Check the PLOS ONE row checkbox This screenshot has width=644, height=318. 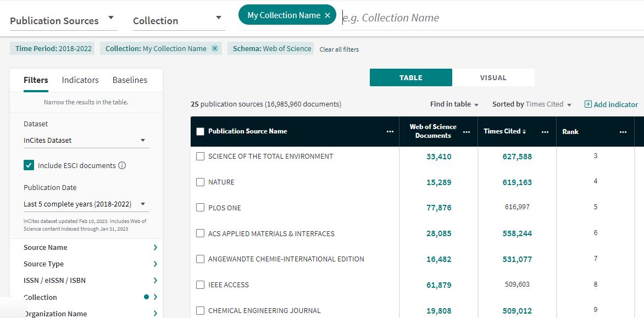coord(200,208)
